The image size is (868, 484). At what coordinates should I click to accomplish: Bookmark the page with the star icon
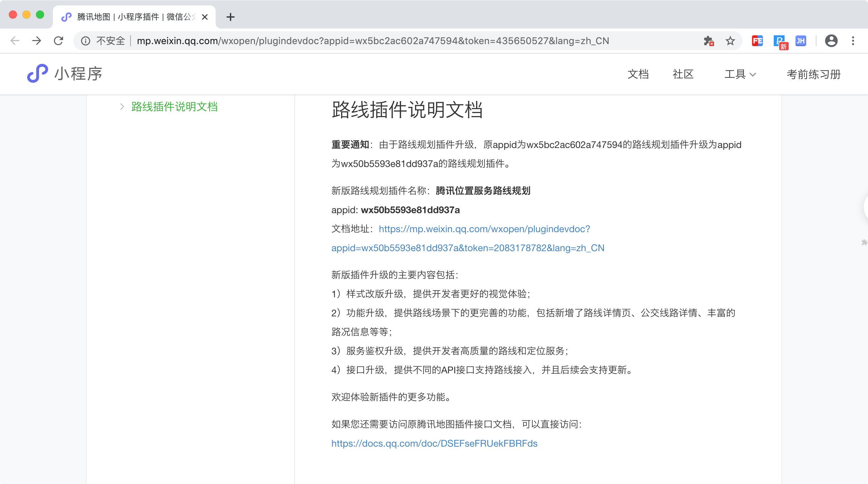(730, 41)
